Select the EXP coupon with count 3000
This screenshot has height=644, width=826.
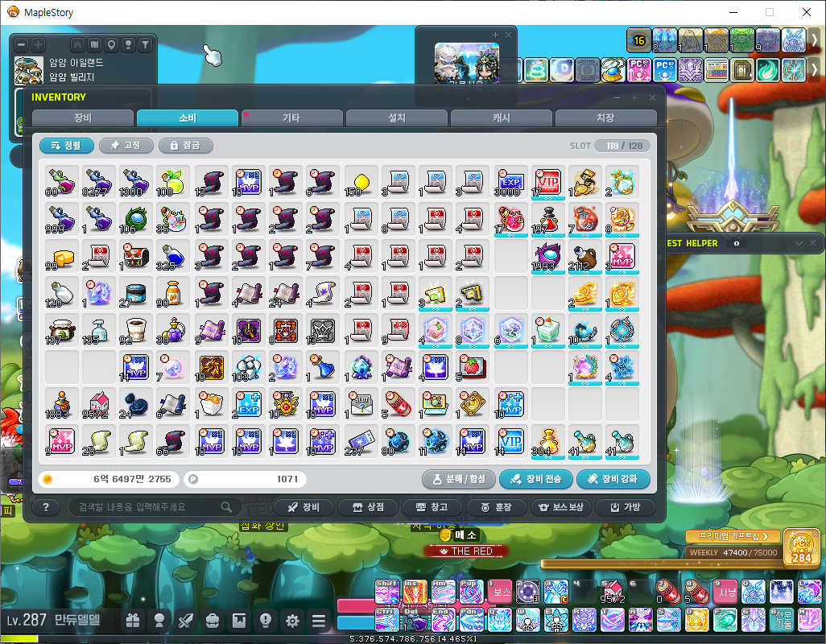pyautogui.click(x=510, y=182)
